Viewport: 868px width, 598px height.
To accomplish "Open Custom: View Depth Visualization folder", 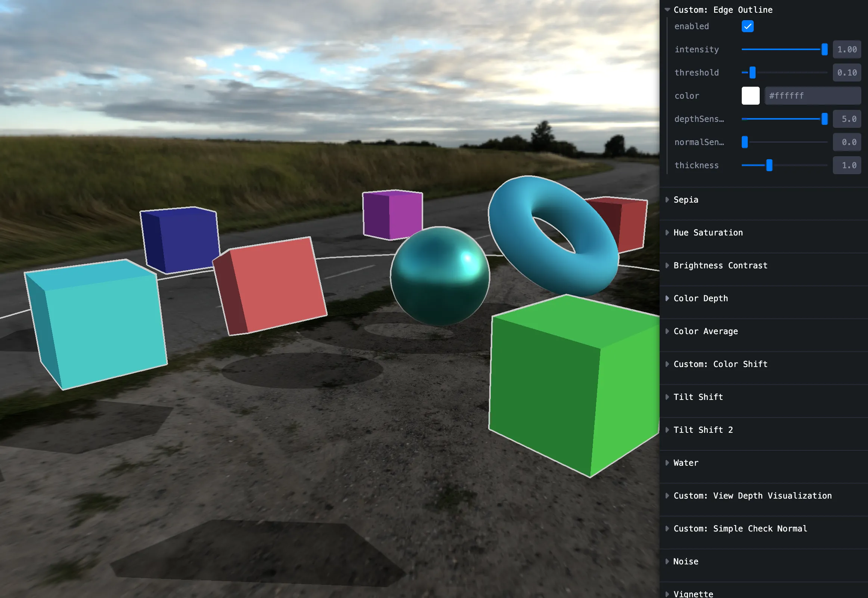I will pyautogui.click(x=752, y=496).
